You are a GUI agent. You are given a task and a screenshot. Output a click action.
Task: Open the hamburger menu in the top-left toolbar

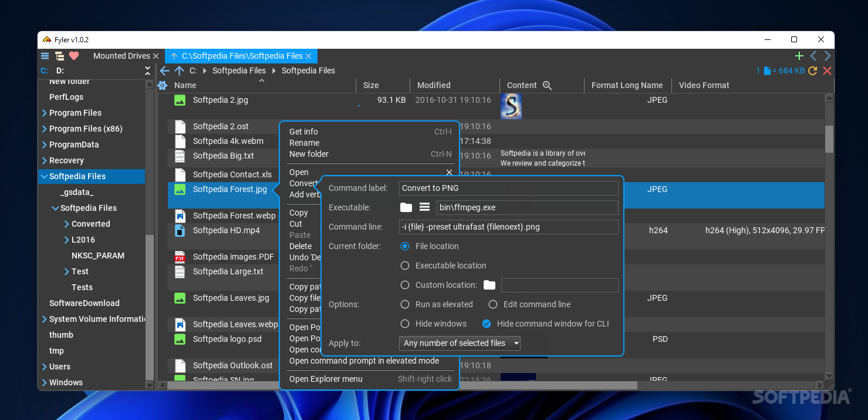click(45, 56)
